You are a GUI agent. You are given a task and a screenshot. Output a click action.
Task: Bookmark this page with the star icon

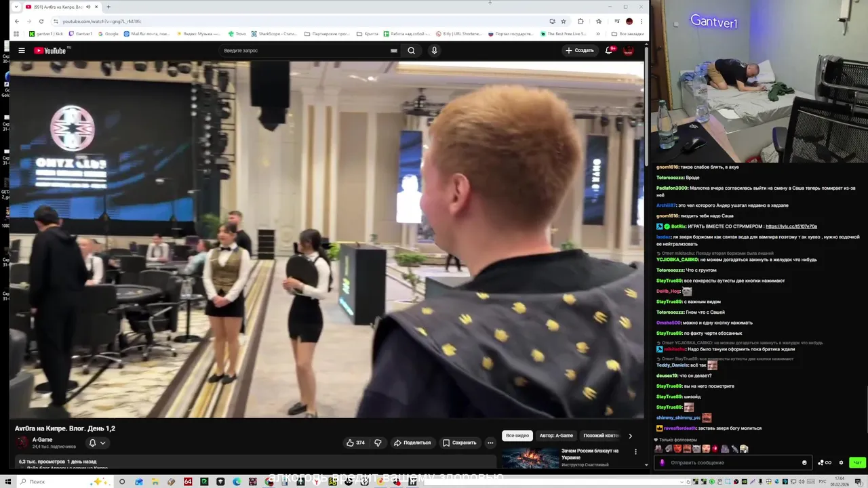coord(563,21)
